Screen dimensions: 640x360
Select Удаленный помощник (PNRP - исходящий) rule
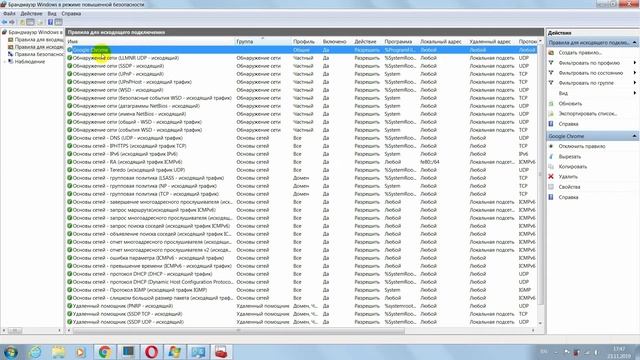301,306
